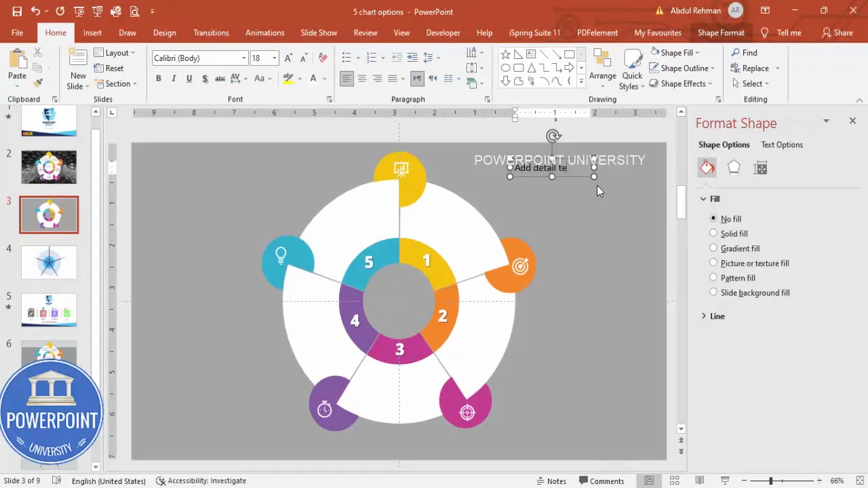
Task: Open Size & Properties icon in Format Shape
Action: (x=760, y=168)
